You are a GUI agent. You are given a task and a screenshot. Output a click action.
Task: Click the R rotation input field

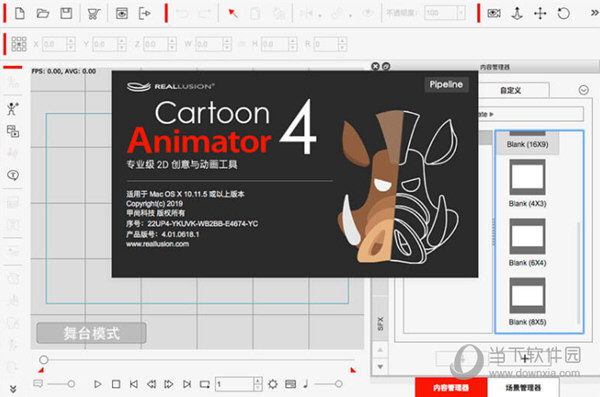point(326,44)
